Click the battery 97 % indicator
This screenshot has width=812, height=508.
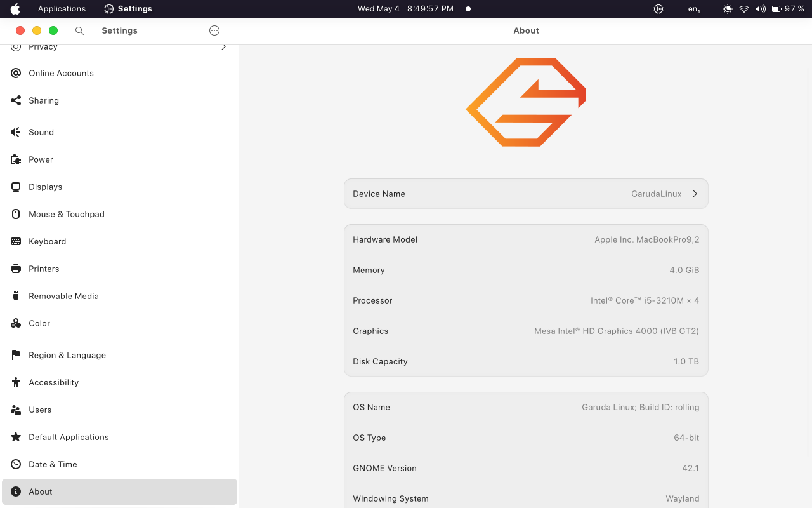click(x=788, y=9)
